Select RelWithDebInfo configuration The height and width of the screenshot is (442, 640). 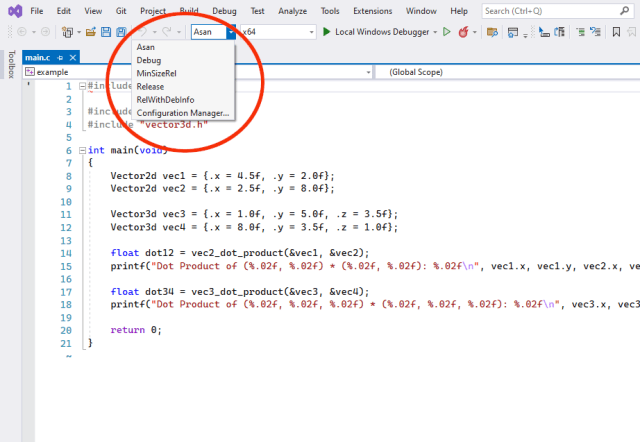coord(183,100)
